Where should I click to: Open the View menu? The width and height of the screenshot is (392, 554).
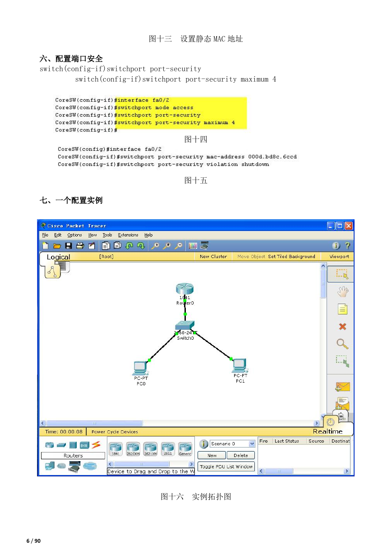(x=92, y=235)
